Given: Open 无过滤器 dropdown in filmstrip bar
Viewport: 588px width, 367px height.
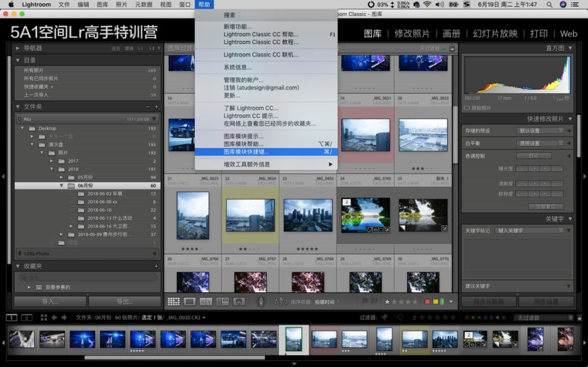Looking at the screenshot, I should point(543,317).
